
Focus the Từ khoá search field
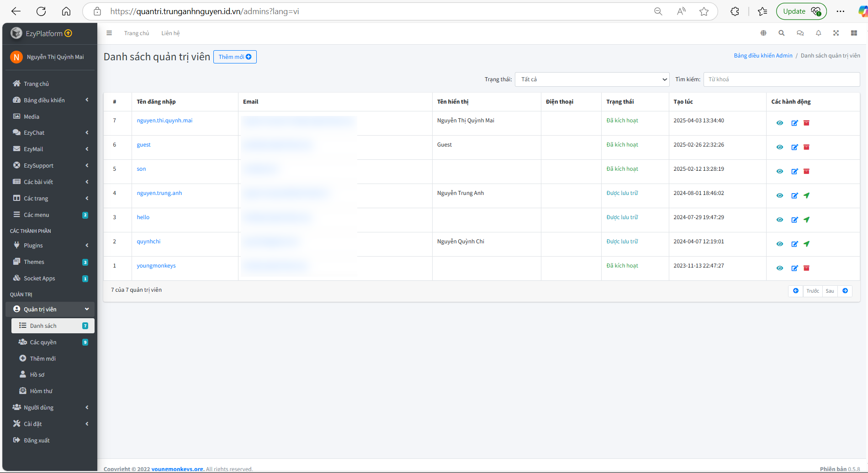coord(781,79)
